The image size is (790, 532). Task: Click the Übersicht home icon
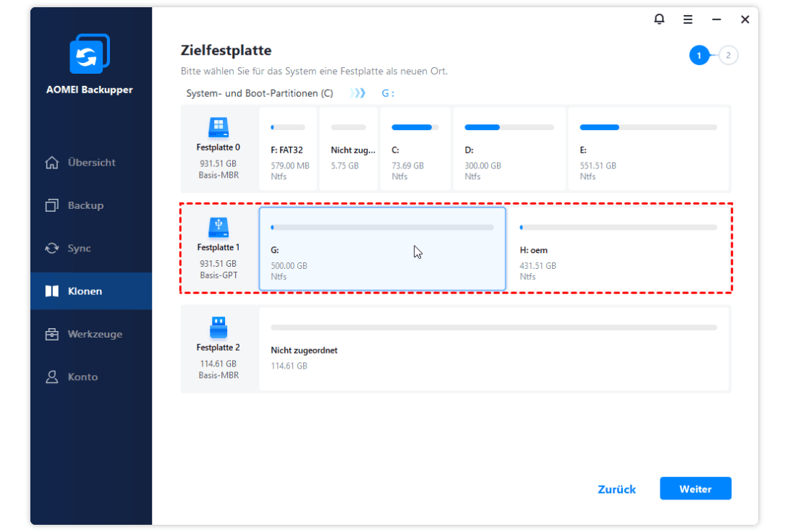click(52, 163)
